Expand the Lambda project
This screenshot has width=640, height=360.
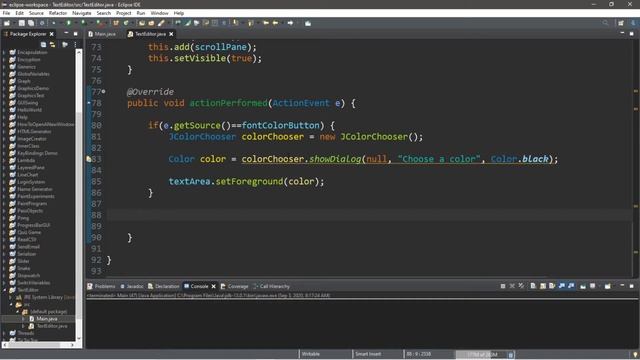4,160
